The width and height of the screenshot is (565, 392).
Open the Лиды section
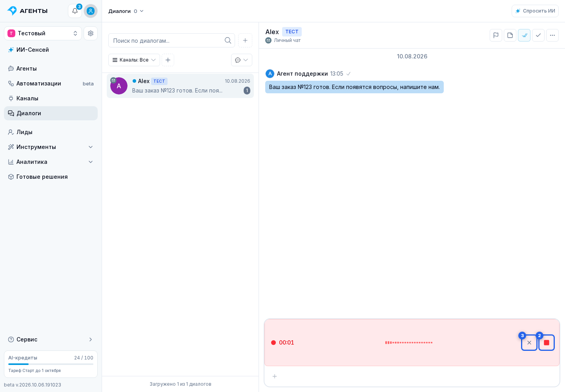(51, 132)
